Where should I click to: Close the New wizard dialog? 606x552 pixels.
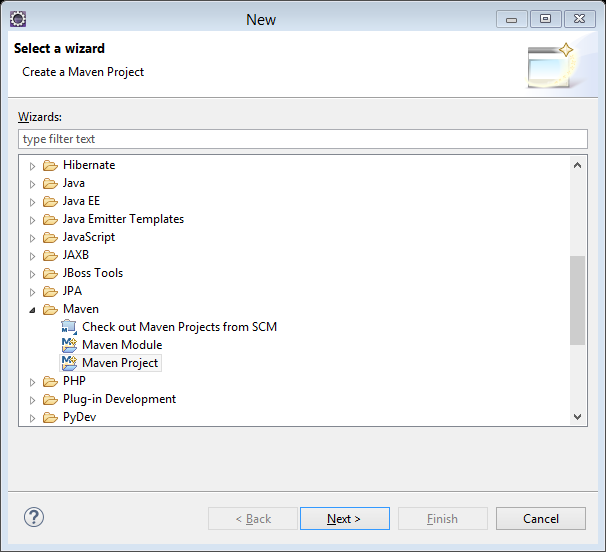pyautogui.click(x=579, y=19)
